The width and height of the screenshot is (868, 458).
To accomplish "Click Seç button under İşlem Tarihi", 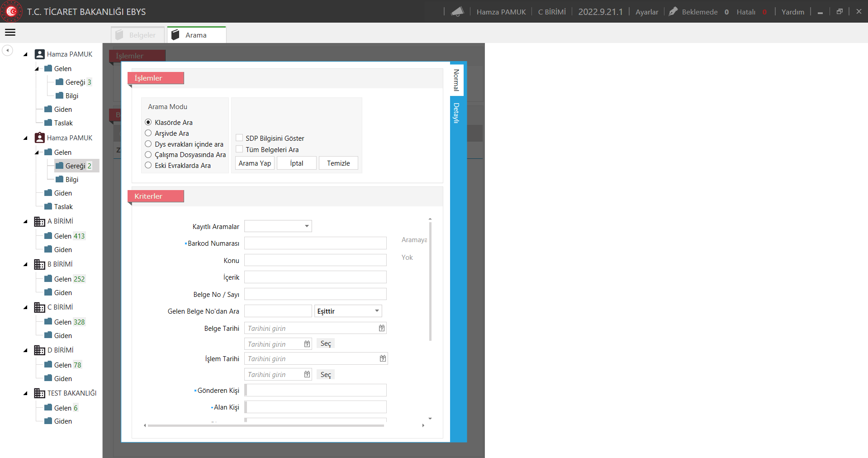I will tap(326, 375).
